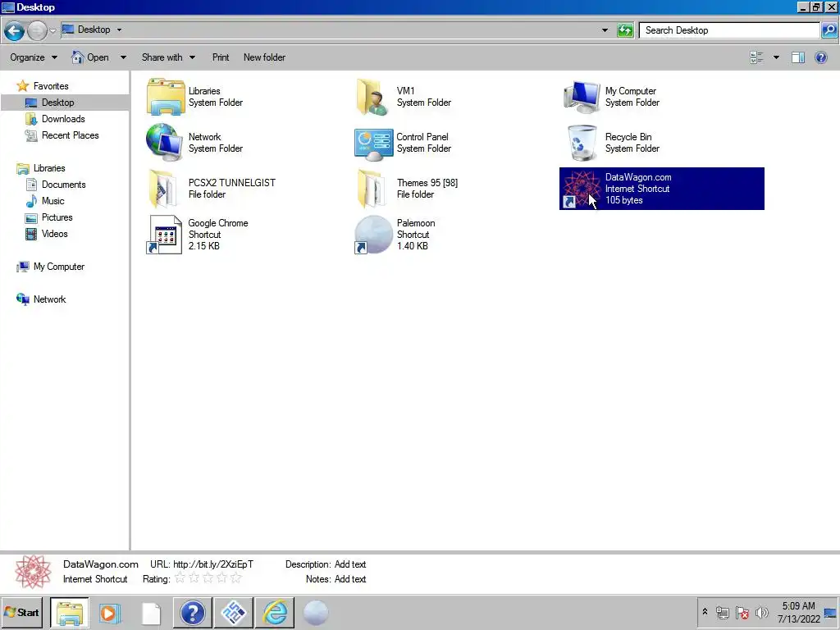Select the Control Panel icon
Image resolution: width=840 pixels, height=630 pixels.
373,144
